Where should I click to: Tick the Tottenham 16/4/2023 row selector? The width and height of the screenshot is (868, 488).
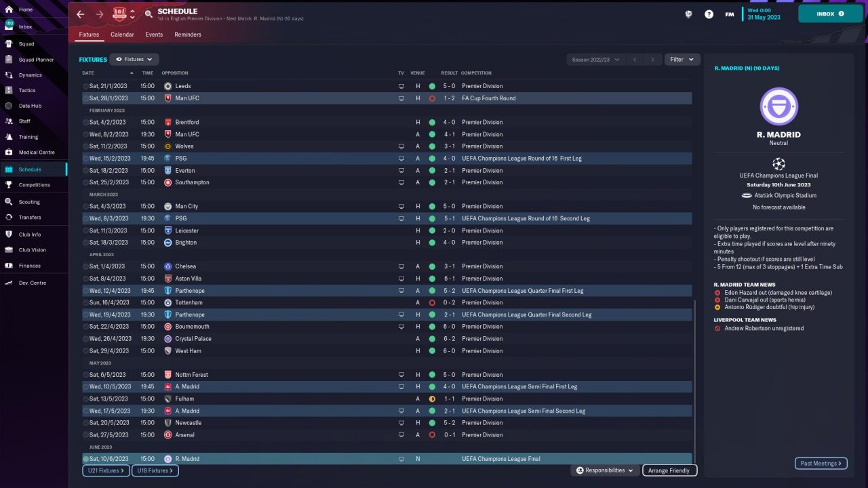tap(86, 303)
